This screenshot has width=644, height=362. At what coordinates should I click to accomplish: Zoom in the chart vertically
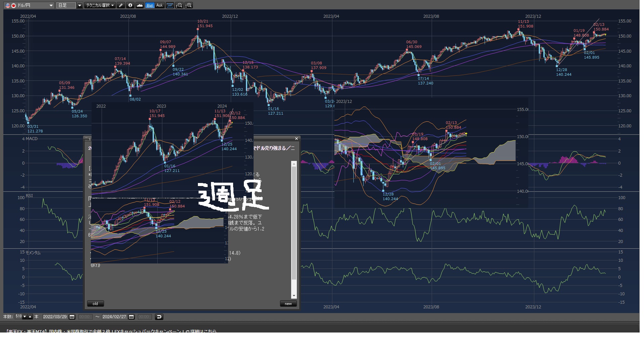click(189, 5)
